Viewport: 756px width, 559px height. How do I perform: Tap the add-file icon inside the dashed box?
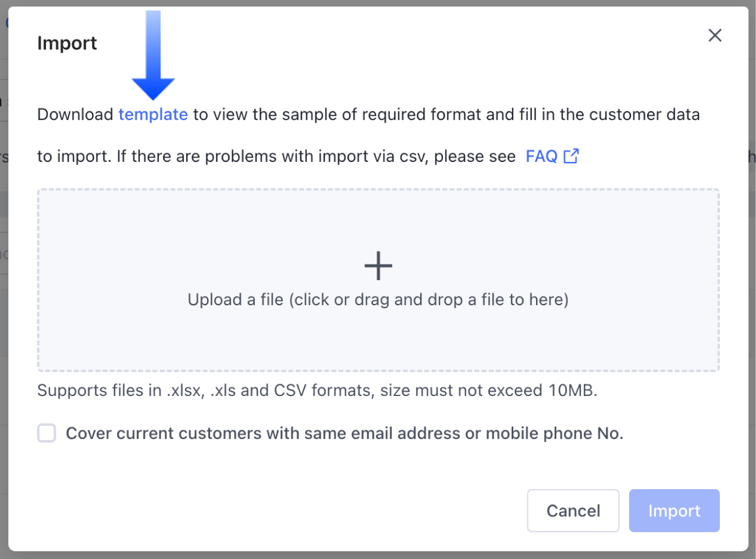(378, 266)
